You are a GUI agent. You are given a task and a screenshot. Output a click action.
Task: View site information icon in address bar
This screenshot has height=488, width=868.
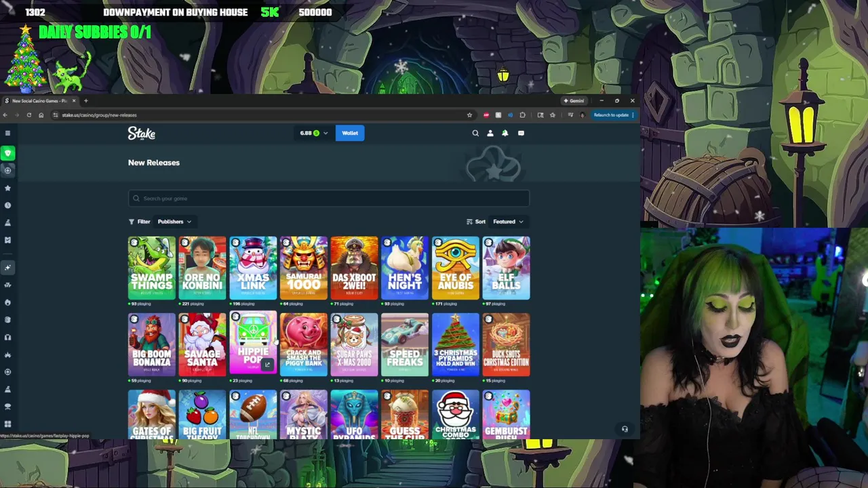(55, 115)
